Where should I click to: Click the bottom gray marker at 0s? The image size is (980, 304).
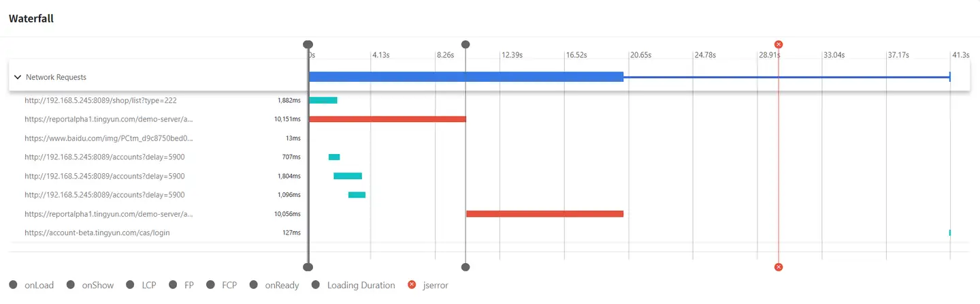tap(308, 267)
